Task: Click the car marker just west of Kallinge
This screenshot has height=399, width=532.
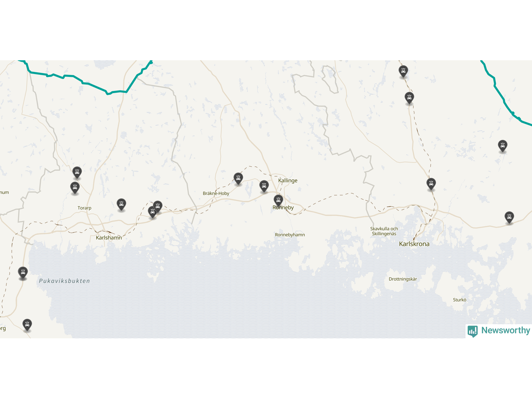Action: [x=264, y=186]
